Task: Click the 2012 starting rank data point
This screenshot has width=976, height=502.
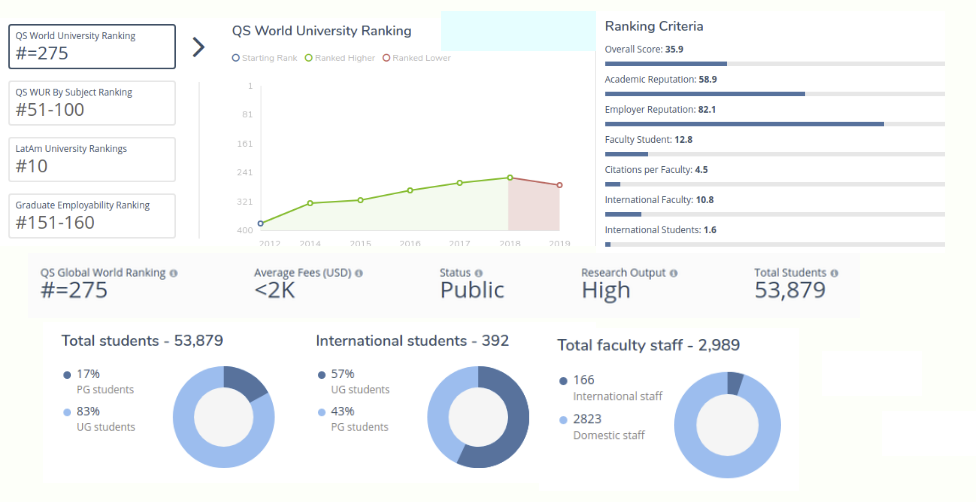Action: (260, 223)
